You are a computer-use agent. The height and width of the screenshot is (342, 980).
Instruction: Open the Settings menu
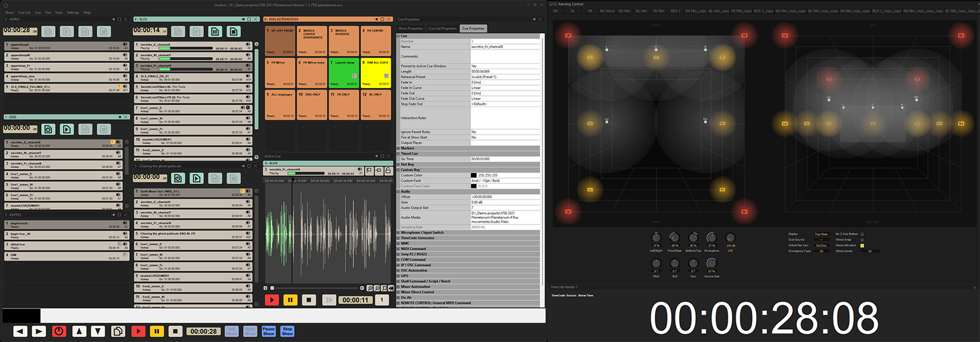pyautogui.click(x=73, y=12)
